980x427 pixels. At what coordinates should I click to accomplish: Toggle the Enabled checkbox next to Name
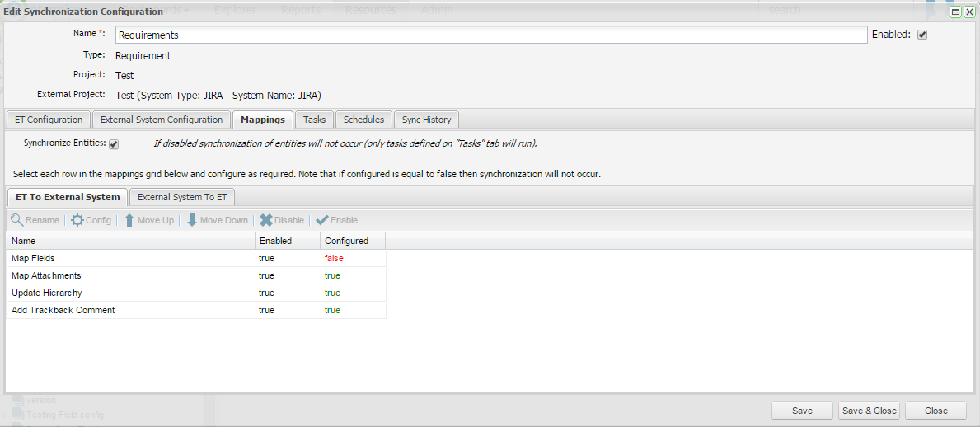coord(922,35)
